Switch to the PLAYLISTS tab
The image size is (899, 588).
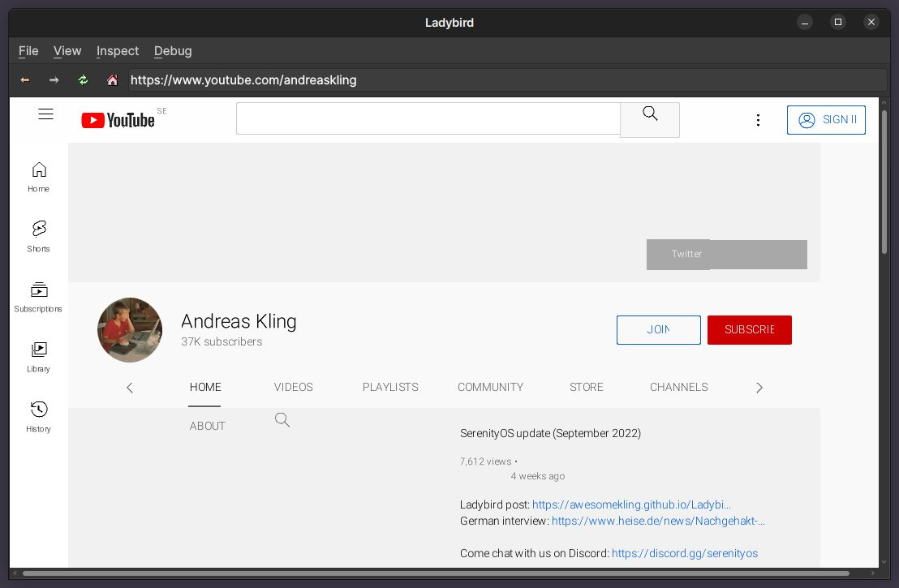(390, 388)
